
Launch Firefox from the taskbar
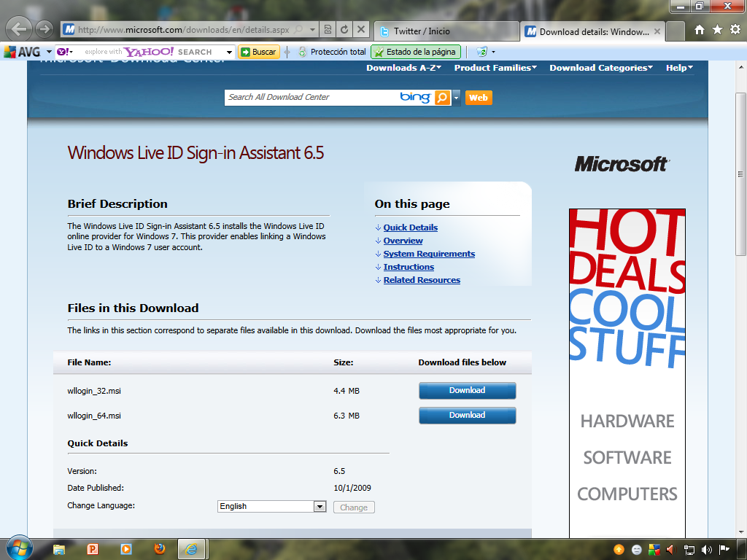click(160, 549)
